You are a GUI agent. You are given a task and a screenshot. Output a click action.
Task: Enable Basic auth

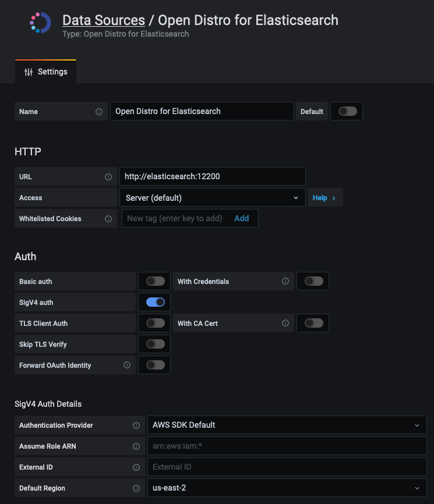point(154,281)
